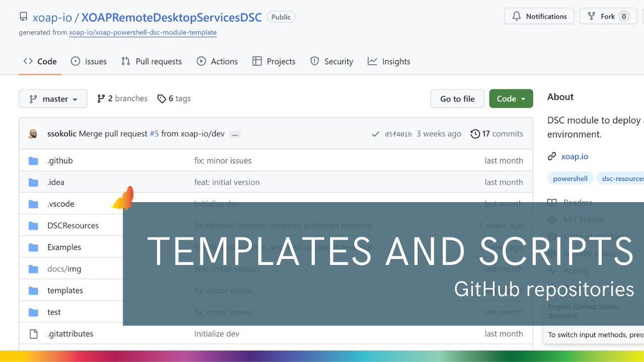Viewport: 644px width, 362px height.
Task: Click the folder icon beside Examples
Action: (x=33, y=247)
